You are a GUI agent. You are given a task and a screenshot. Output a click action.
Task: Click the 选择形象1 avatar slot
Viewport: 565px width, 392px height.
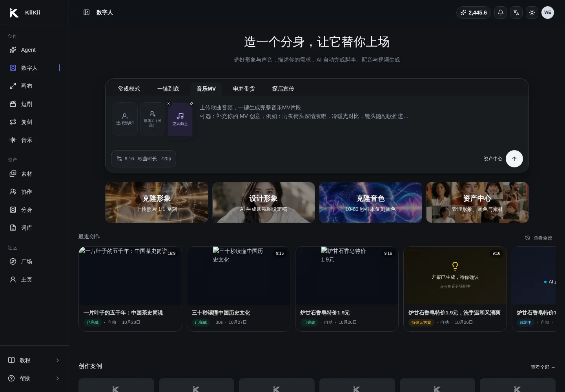(125, 119)
